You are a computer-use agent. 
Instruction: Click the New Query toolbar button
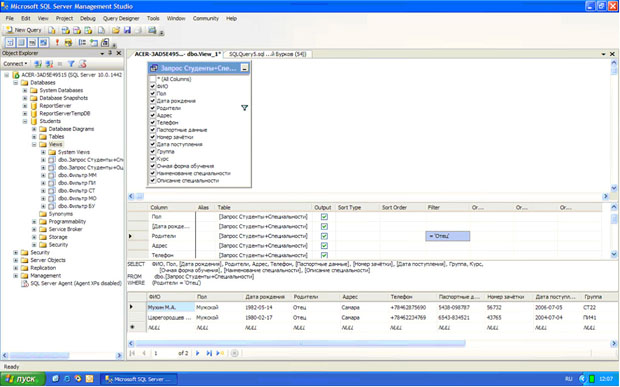pos(24,30)
